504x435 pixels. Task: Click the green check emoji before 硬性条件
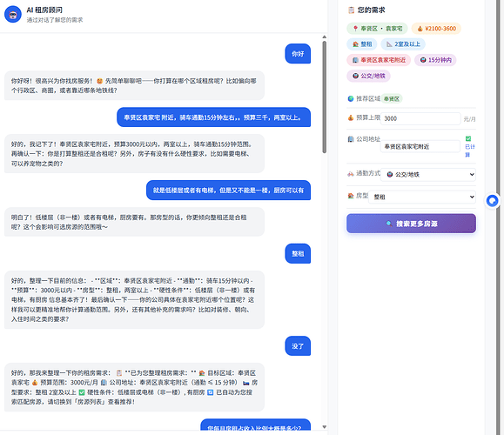click(82, 392)
